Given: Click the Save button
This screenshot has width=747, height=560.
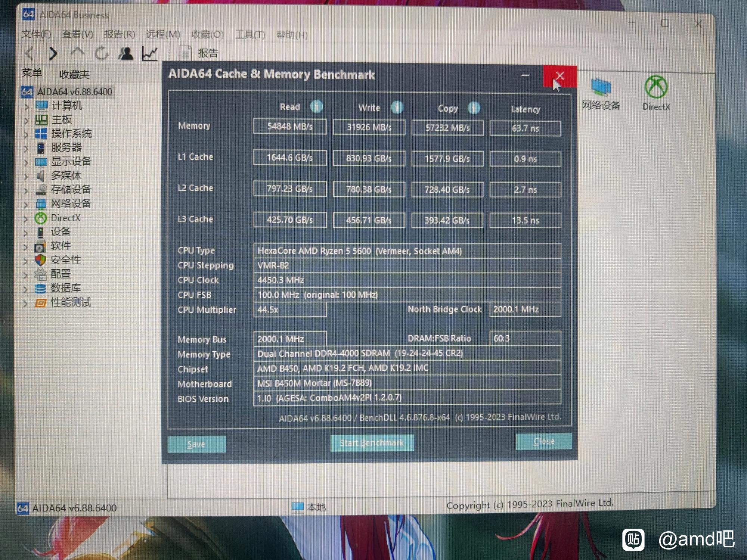Looking at the screenshot, I should (x=196, y=444).
